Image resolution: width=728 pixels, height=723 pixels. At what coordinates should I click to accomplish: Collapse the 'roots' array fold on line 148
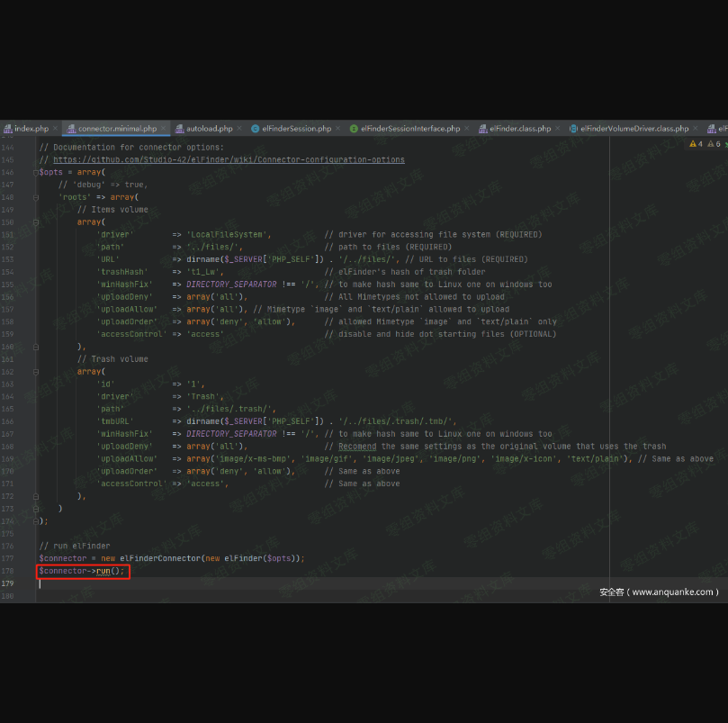(36, 197)
